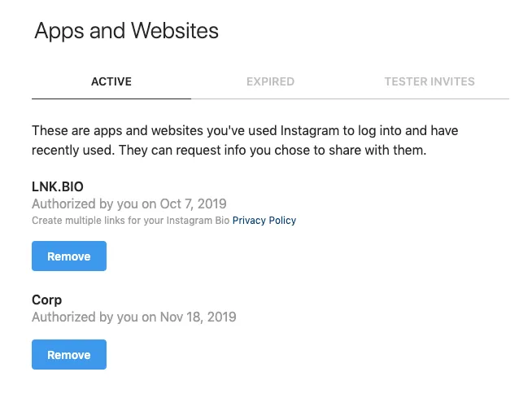This screenshot has height=394, width=532.
Task: Click the Corp app name
Action: (x=47, y=300)
